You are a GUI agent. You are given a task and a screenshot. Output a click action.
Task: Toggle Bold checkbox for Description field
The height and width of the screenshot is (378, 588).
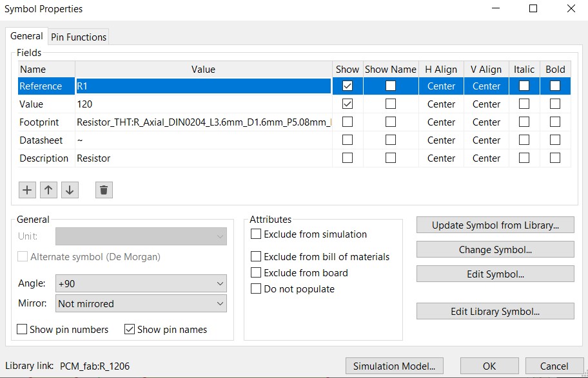pyautogui.click(x=554, y=158)
